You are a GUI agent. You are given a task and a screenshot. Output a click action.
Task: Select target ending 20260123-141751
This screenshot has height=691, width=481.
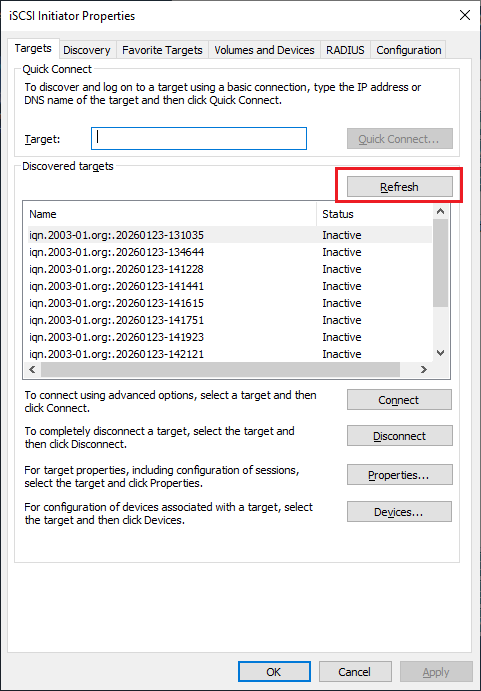(229, 320)
